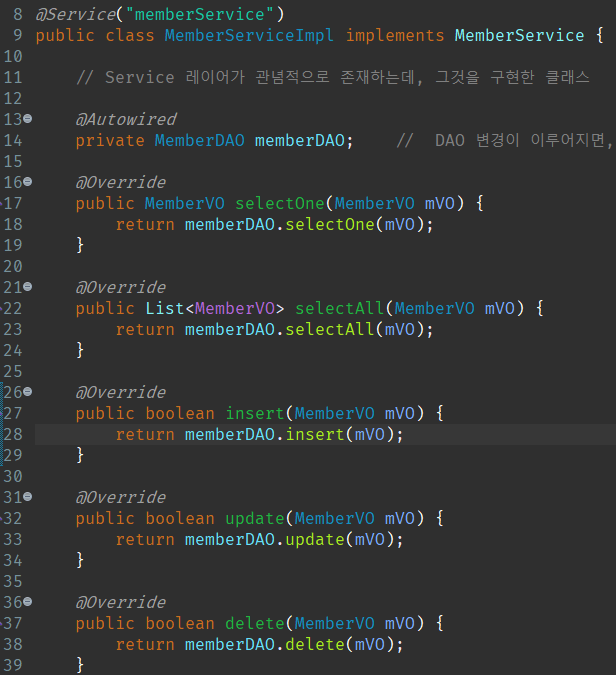
Task: Click line number 39 in the gutter
Action: [13, 665]
